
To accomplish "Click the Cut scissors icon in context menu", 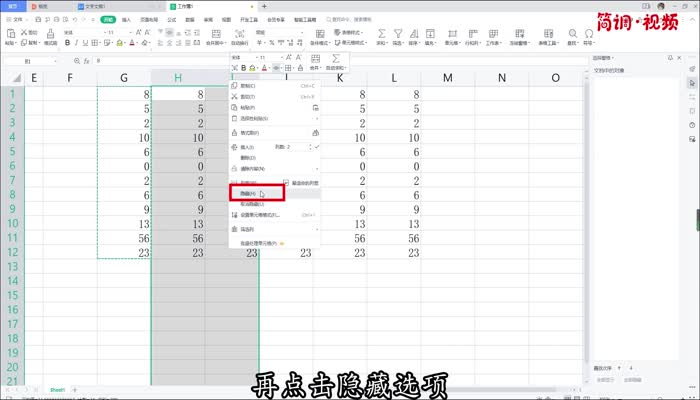I will point(236,96).
